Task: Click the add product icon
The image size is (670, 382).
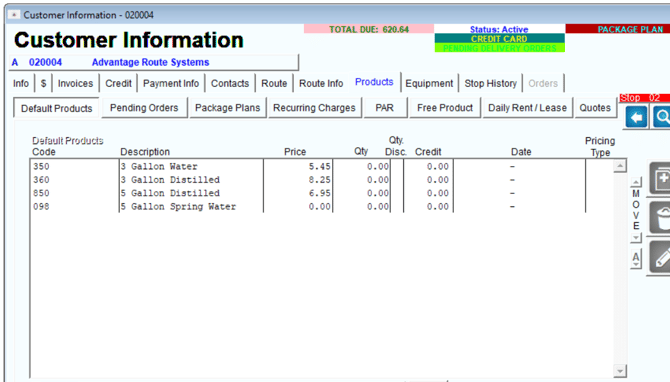Action: pyautogui.click(x=660, y=179)
